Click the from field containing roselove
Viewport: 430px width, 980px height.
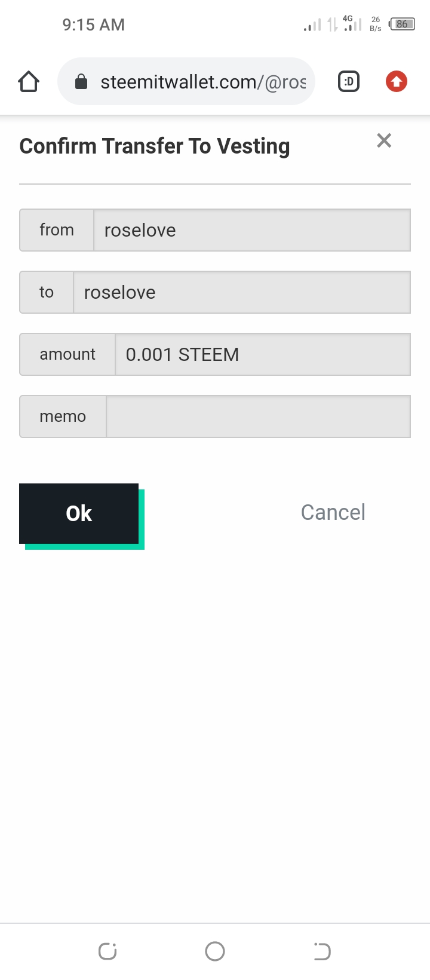(x=251, y=230)
